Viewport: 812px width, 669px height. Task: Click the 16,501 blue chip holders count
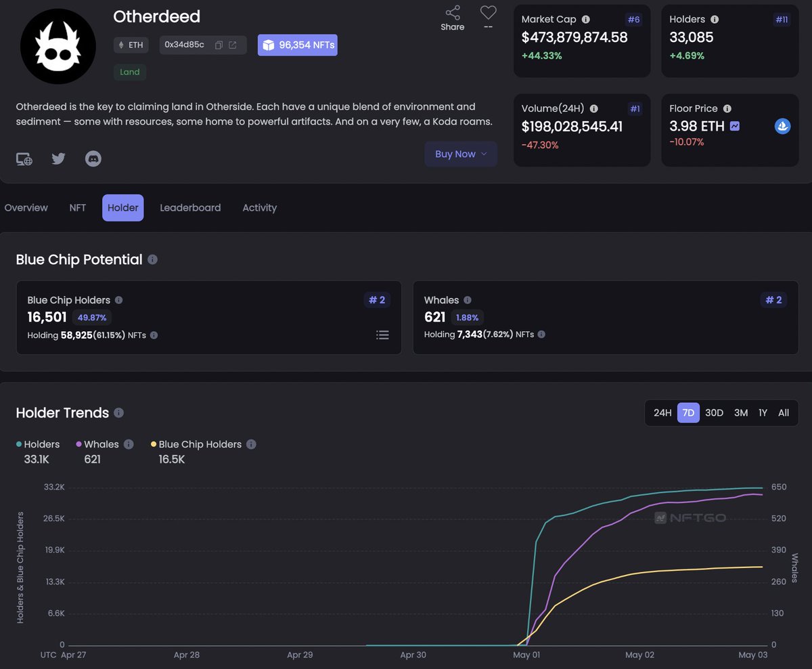[47, 317]
